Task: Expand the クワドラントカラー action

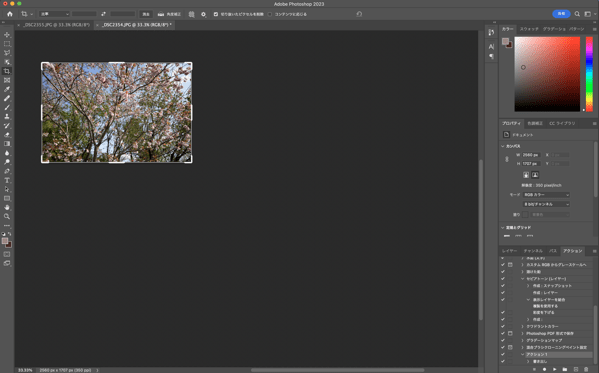Action: point(523,326)
